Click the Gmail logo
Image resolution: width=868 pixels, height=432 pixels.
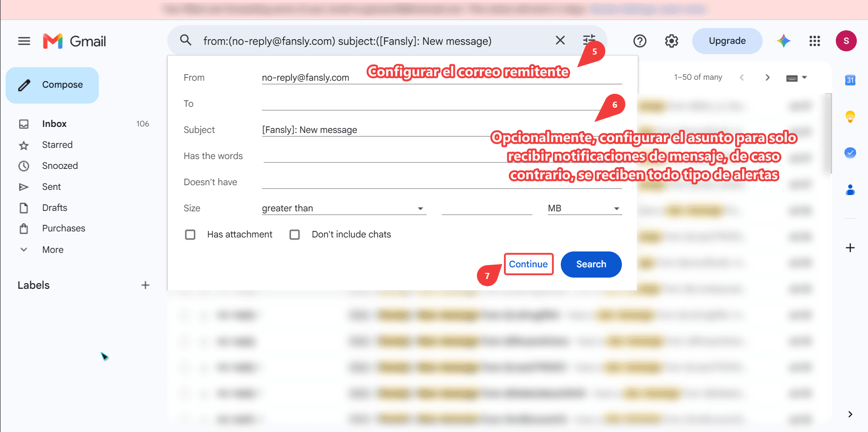tap(75, 41)
